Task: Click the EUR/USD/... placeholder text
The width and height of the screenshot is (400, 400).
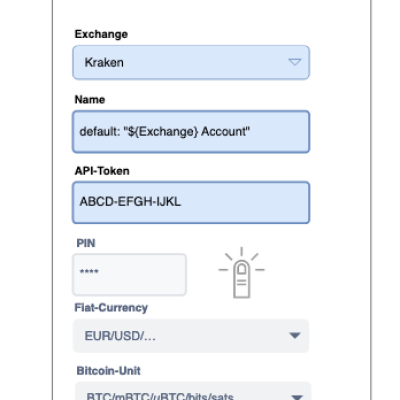Action: [120, 336]
